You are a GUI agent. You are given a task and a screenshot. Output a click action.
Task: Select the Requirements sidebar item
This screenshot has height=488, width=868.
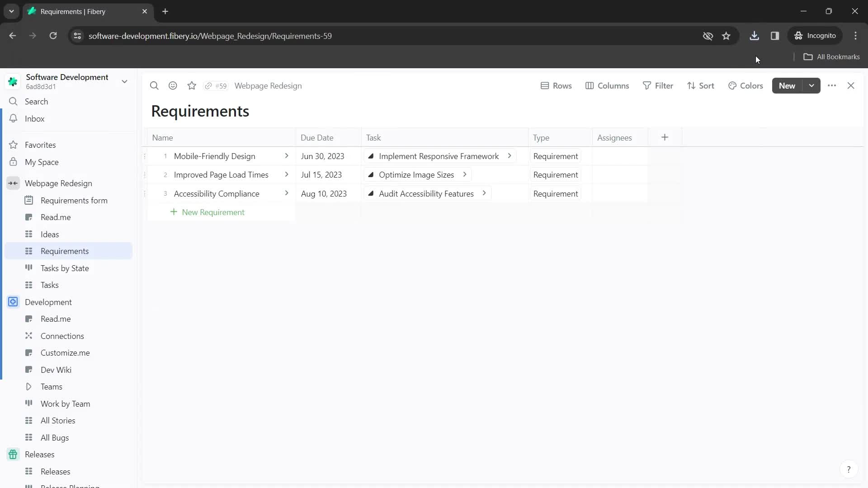coord(69,251)
